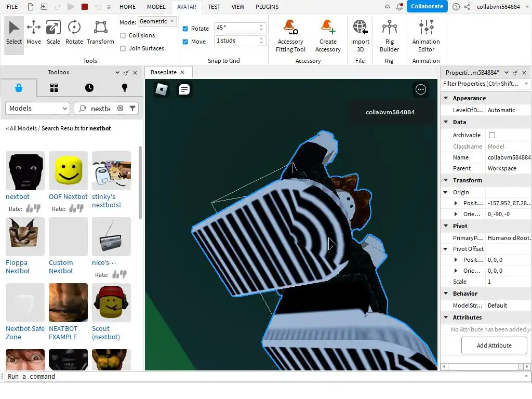
Task: Open the Inventory grid tab in Toolbox
Action: click(x=54, y=88)
